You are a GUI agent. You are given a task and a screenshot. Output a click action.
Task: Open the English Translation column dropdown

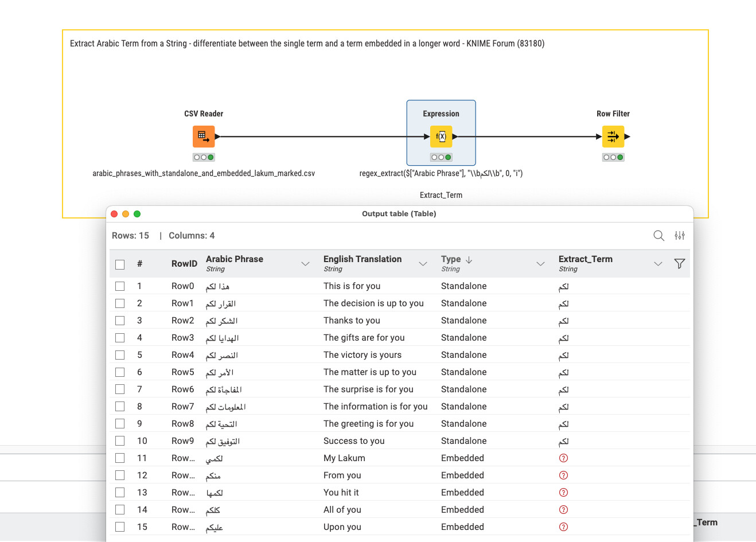(x=423, y=263)
